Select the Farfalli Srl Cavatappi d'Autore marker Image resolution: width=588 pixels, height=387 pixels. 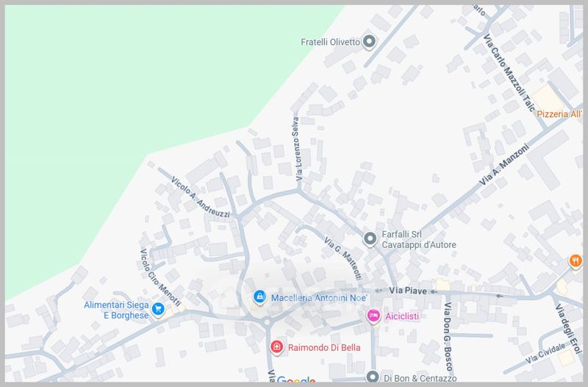(x=370, y=238)
